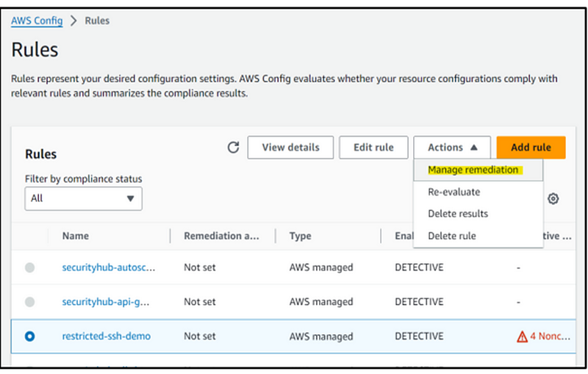The image size is (588, 374).
Task: Click Not set in restricted-ssh-demo row
Action: pyautogui.click(x=199, y=336)
